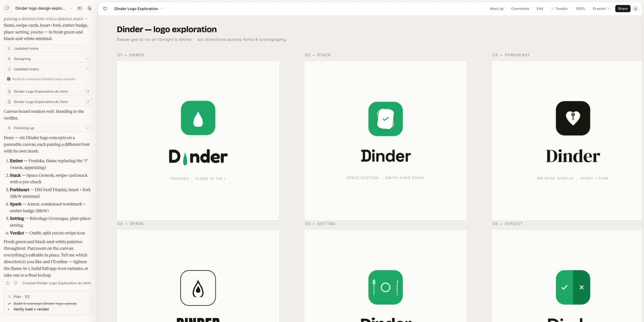Click the green Stack swipe-card app icon
The height and width of the screenshot is (322, 644).
pos(386,119)
